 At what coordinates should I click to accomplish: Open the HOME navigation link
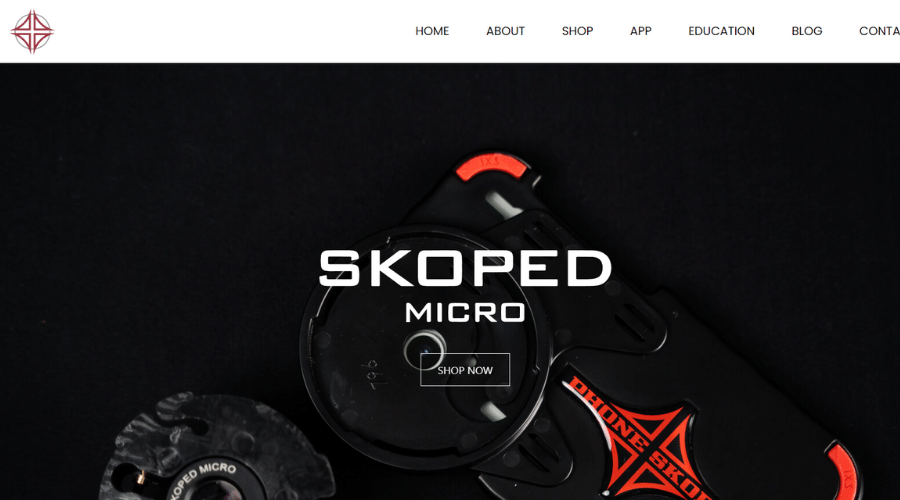[432, 31]
